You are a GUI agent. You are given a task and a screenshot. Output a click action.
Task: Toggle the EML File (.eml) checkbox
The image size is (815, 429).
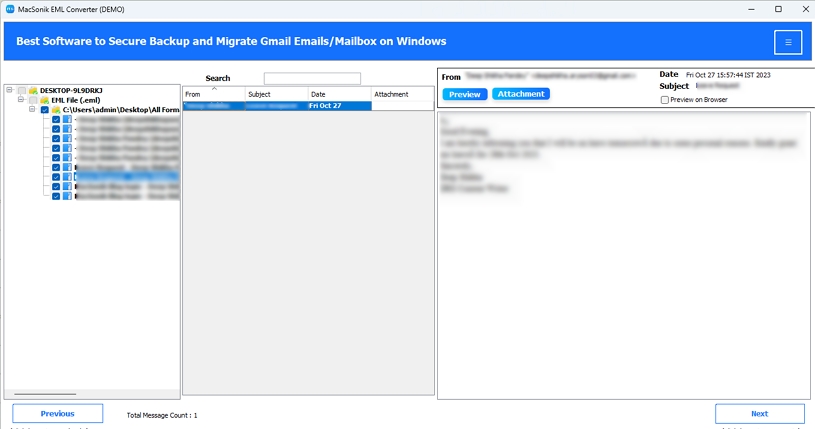pos(33,100)
